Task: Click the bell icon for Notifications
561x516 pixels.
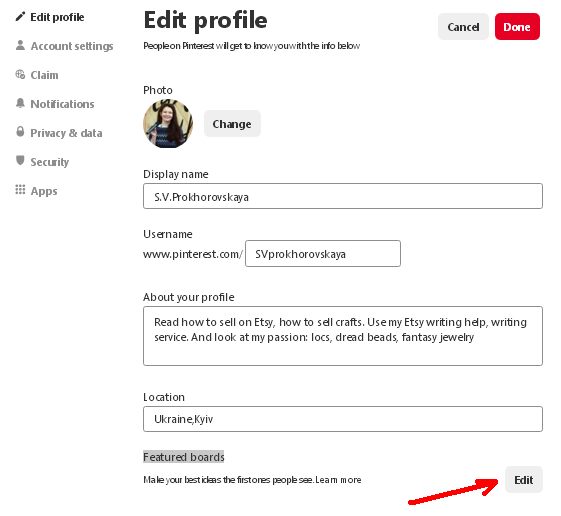Action: [20, 103]
